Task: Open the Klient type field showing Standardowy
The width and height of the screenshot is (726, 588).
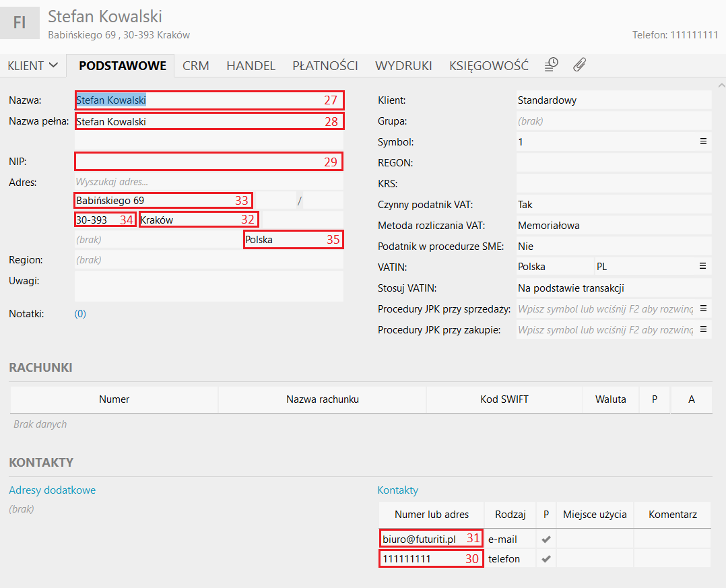Action: pyautogui.click(x=613, y=100)
